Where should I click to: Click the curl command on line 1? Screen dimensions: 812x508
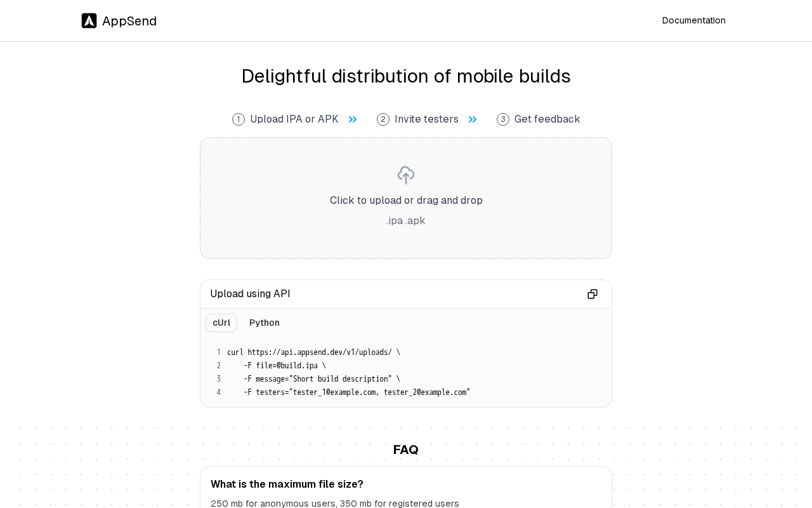click(313, 352)
